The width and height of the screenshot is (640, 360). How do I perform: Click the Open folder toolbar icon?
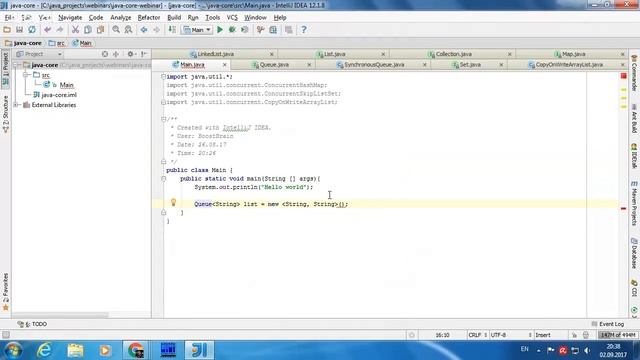[7, 30]
